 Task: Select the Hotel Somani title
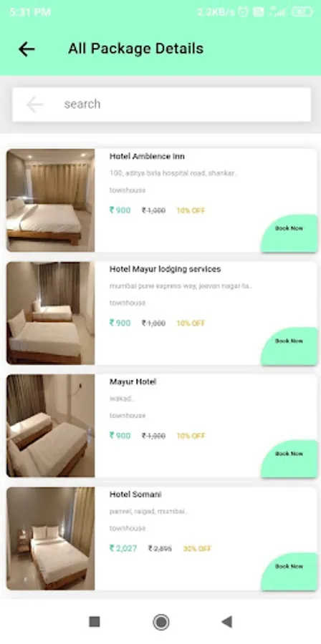click(135, 494)
